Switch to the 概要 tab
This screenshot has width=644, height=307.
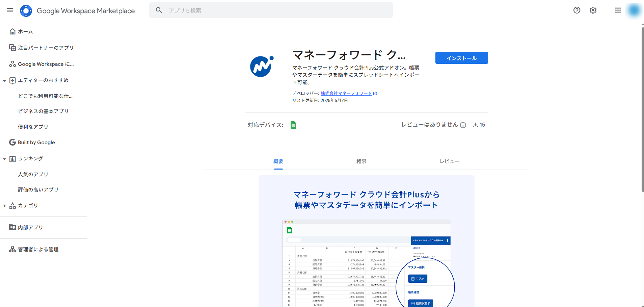coord(278,161)
